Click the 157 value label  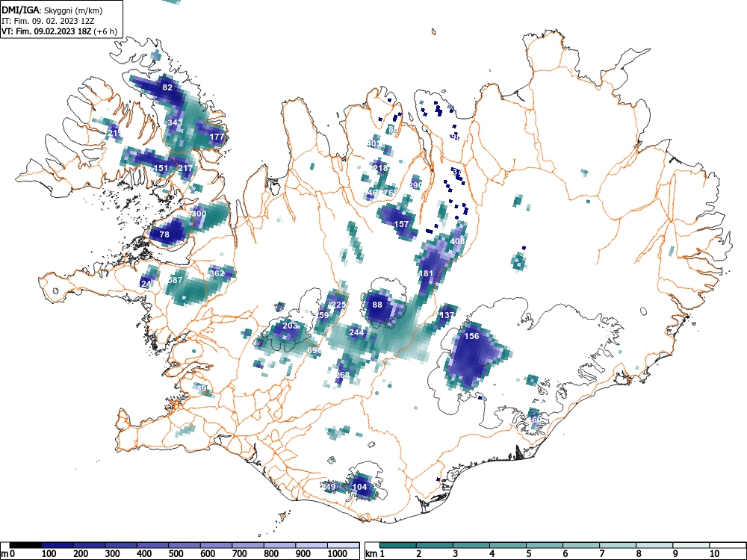[402, 224]
